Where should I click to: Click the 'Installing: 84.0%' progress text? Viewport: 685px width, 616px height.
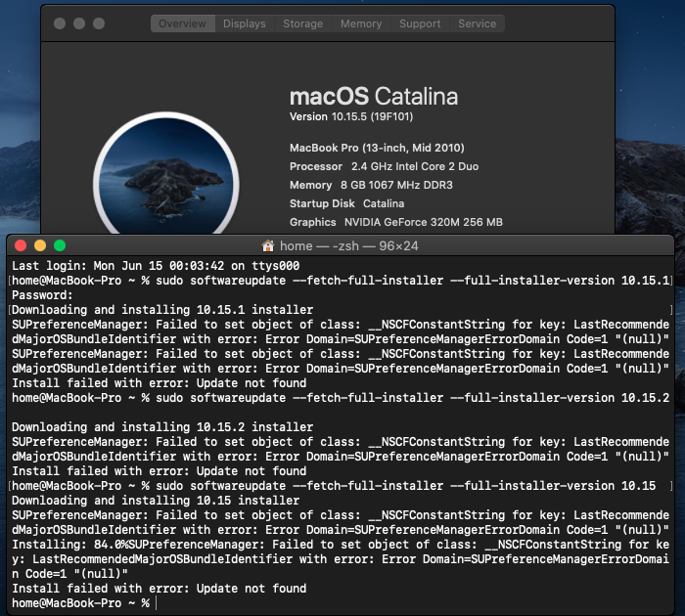tap(70, 545)
